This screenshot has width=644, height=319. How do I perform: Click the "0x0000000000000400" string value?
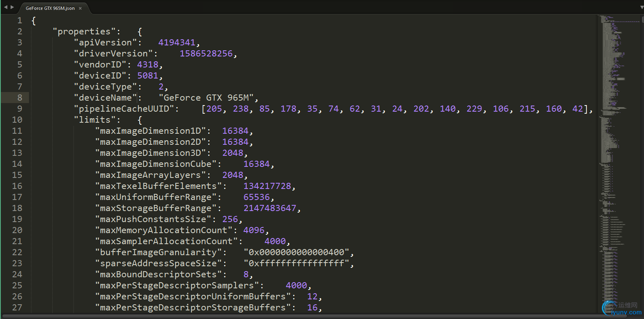tap(296, 252)
